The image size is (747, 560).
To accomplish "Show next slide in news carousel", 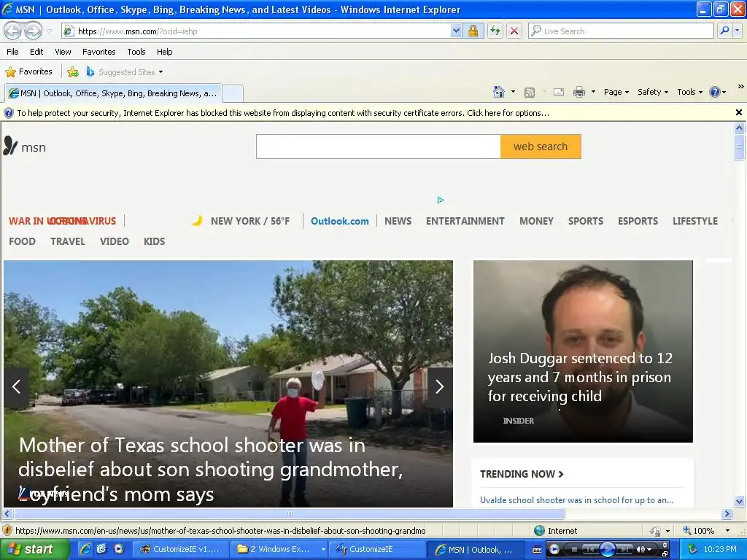I will click(x=440, y=386).
